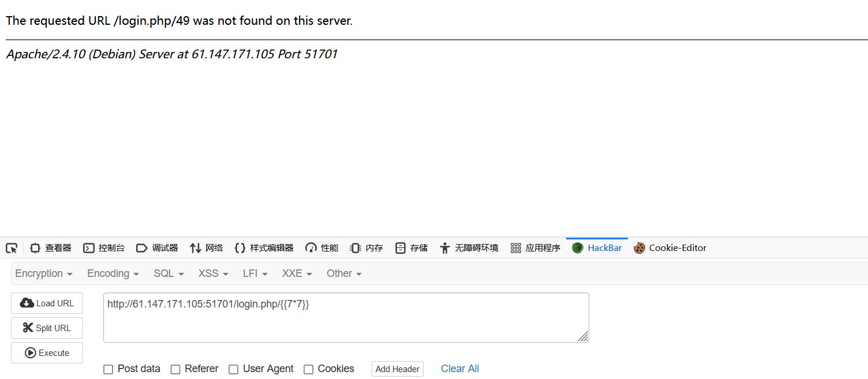Open the Memory (内存) panel

pos(366,248)
